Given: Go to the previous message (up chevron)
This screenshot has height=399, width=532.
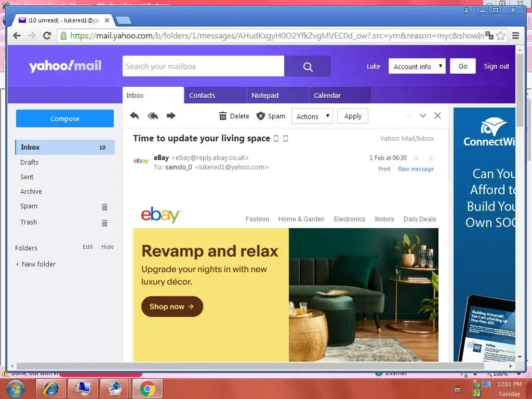Looking at the screenshot, I should click(408, 116).
